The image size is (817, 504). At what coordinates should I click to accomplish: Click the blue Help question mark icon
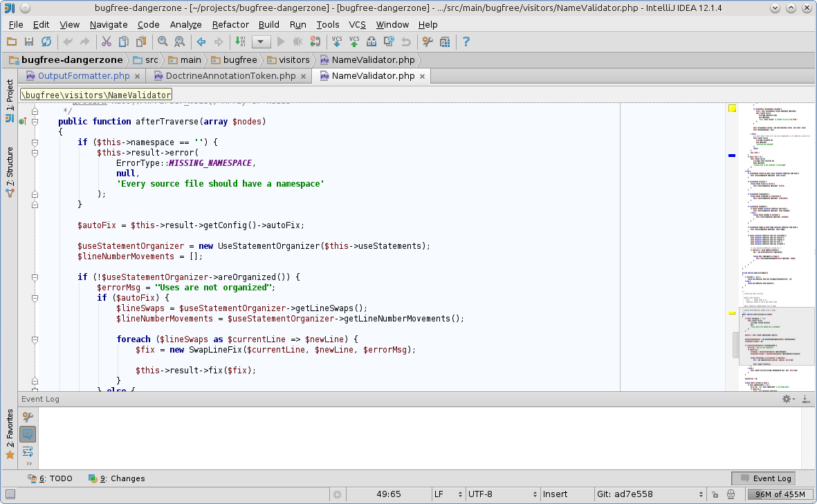[x=466, y=42]
